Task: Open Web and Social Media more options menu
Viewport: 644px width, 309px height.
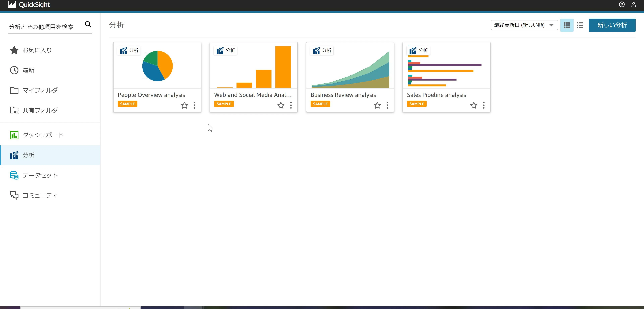Action: (291, 105)
